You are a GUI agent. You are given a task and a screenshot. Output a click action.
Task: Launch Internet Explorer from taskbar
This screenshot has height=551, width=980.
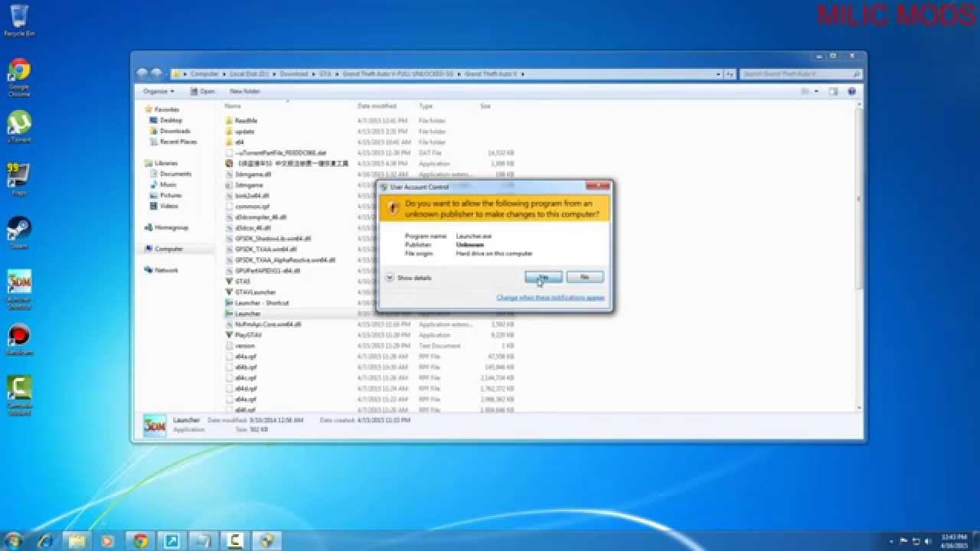click(46, 541)
